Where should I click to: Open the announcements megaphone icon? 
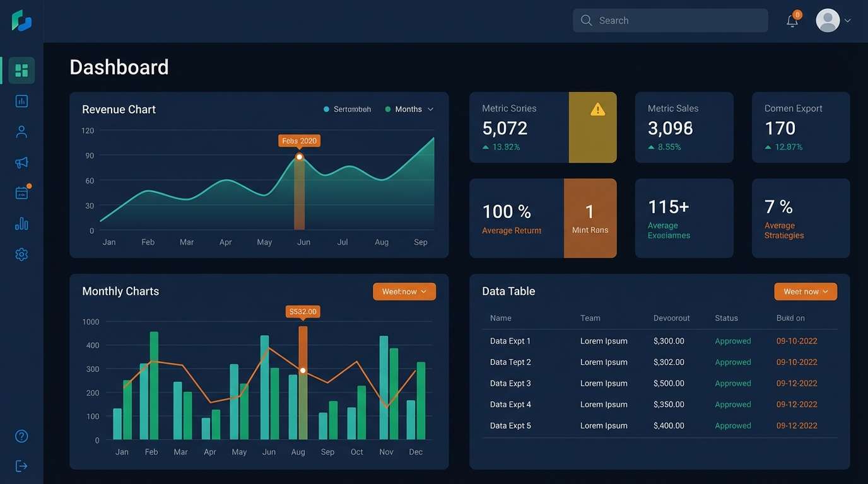(21, 162)
